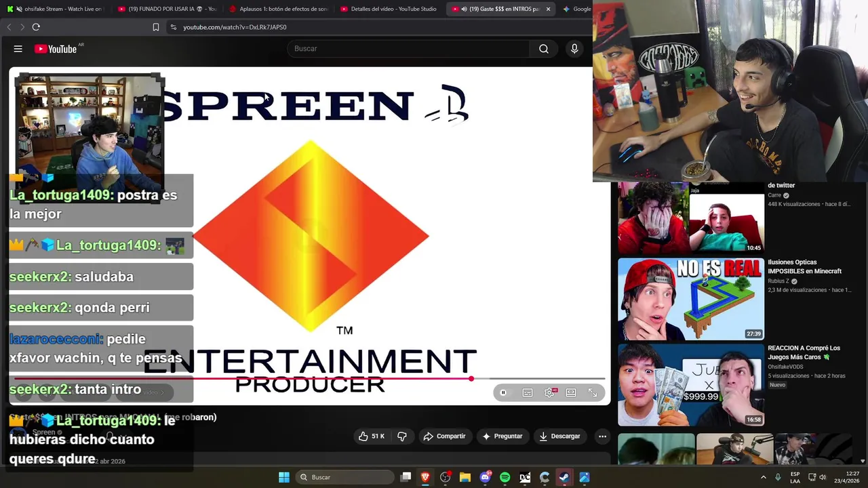Switch the player to theater mode
868x488 pixels.
click(x=571, y=392)
